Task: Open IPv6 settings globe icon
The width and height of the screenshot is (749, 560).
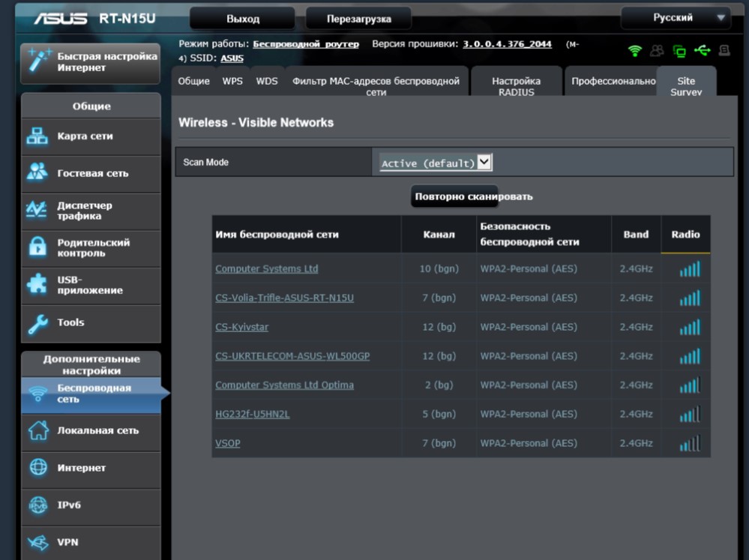Action: click(37, 505)
